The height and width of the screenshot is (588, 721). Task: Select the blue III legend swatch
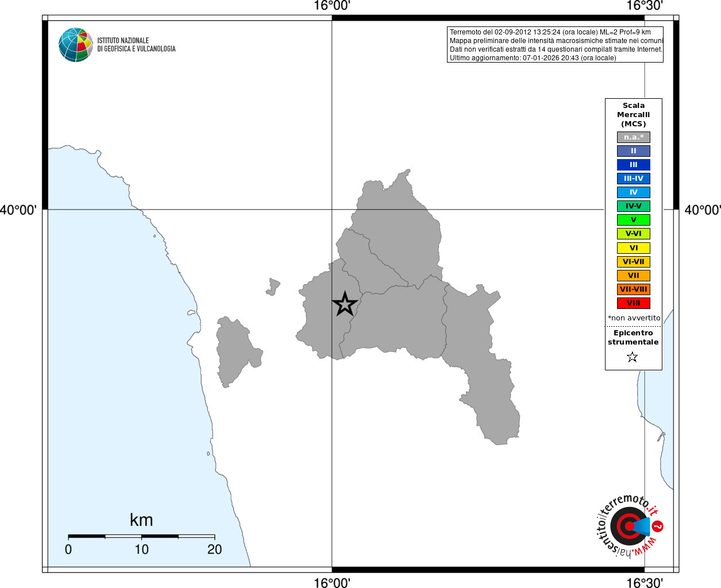tap(634, 165)
